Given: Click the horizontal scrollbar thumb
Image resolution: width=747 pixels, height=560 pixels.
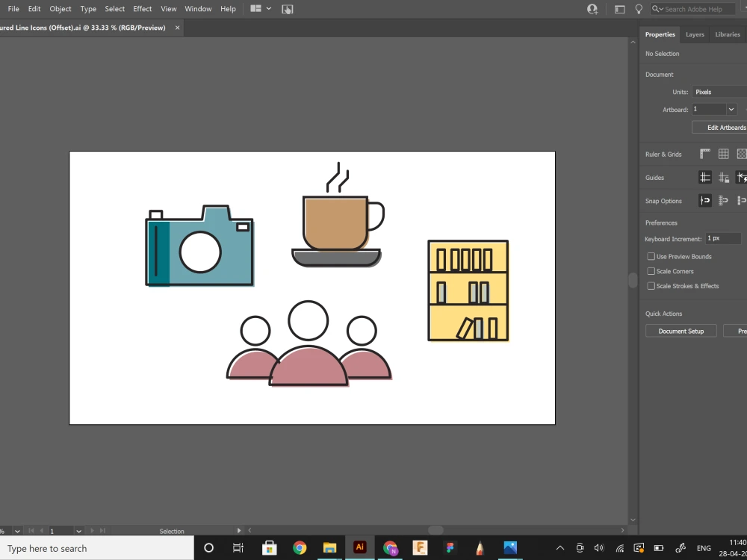Looking at the screenshot, I should coord(436,530).
